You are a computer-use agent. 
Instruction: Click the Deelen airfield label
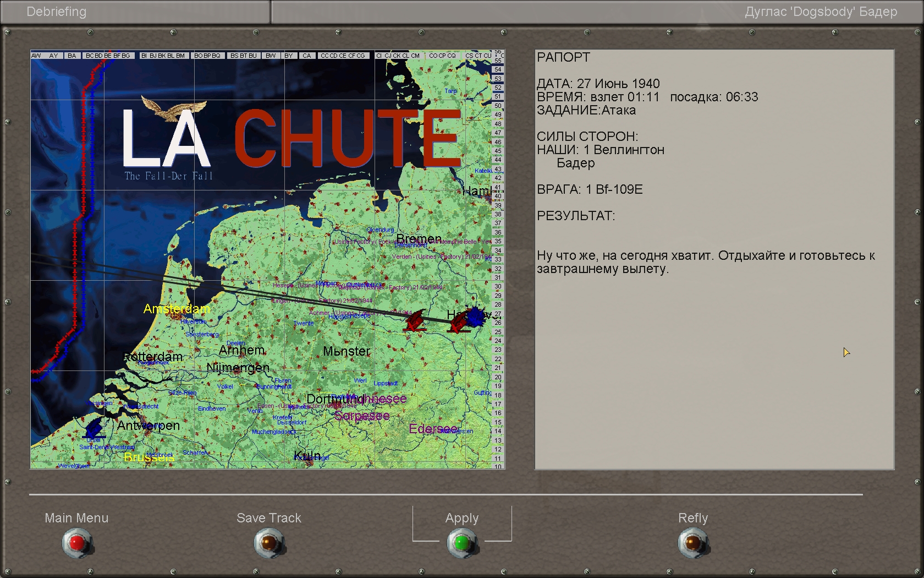(x=236, y=343)
